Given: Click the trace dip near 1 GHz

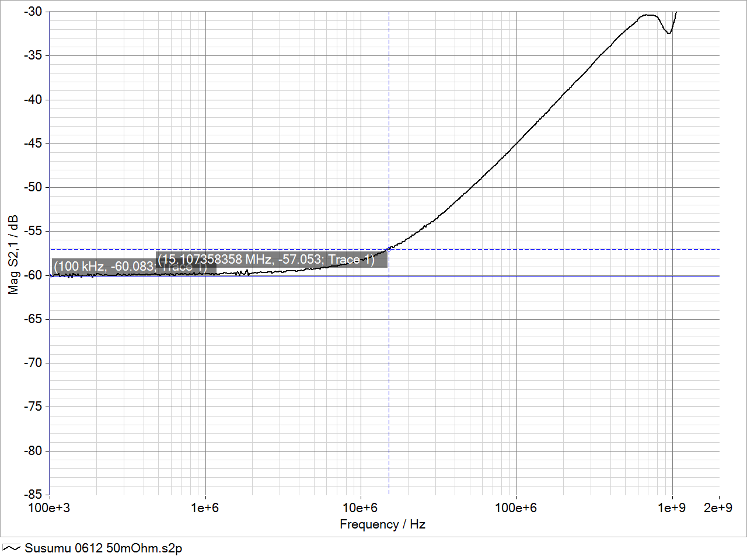Looking at the screenshot, I should tap(669, 33).
